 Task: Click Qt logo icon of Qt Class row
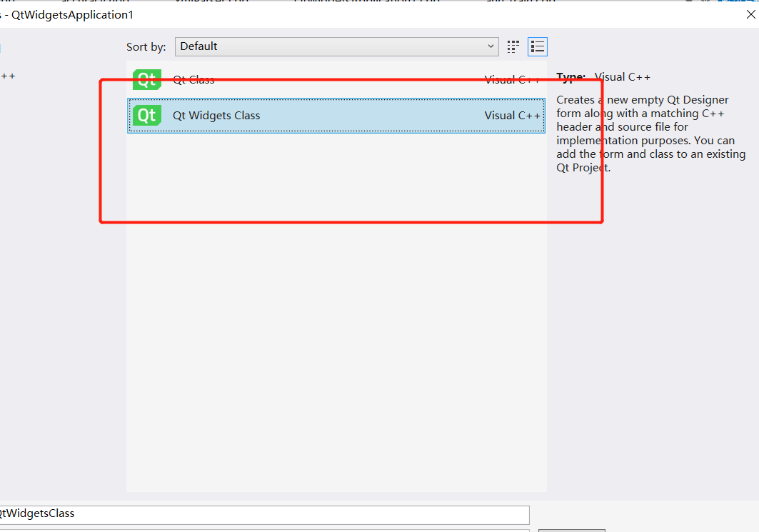tap(146, 80)
